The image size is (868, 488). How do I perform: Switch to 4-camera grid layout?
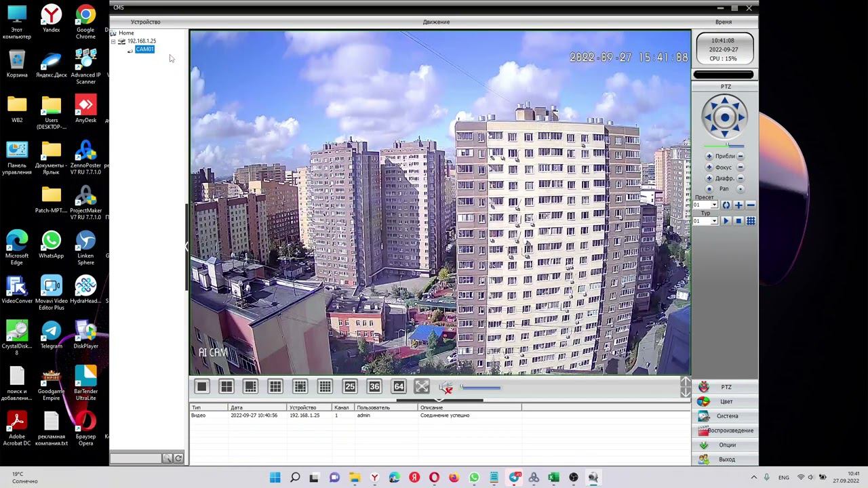(226, 386)
